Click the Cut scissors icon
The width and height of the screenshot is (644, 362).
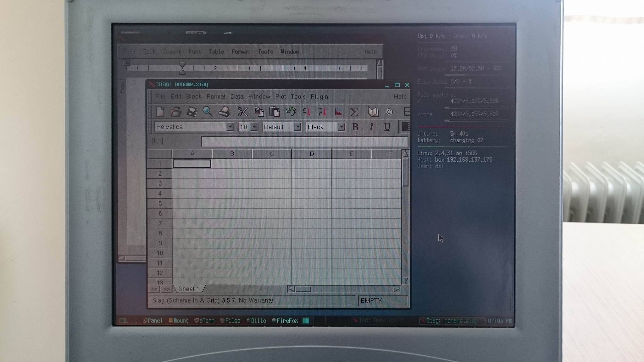(242, 112)
